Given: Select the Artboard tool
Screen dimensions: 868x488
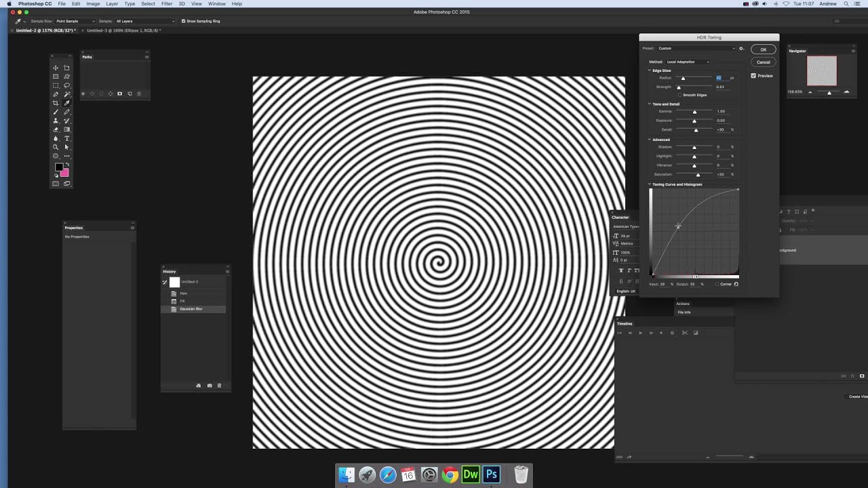Looking at the screenshot, I should [66, 68].
